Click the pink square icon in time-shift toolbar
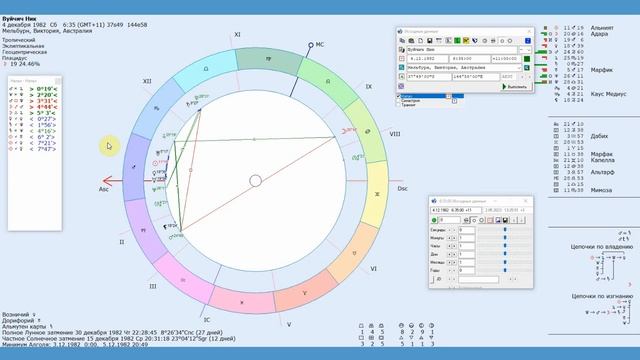Viewport: 640px width, 360px height. 490,220
